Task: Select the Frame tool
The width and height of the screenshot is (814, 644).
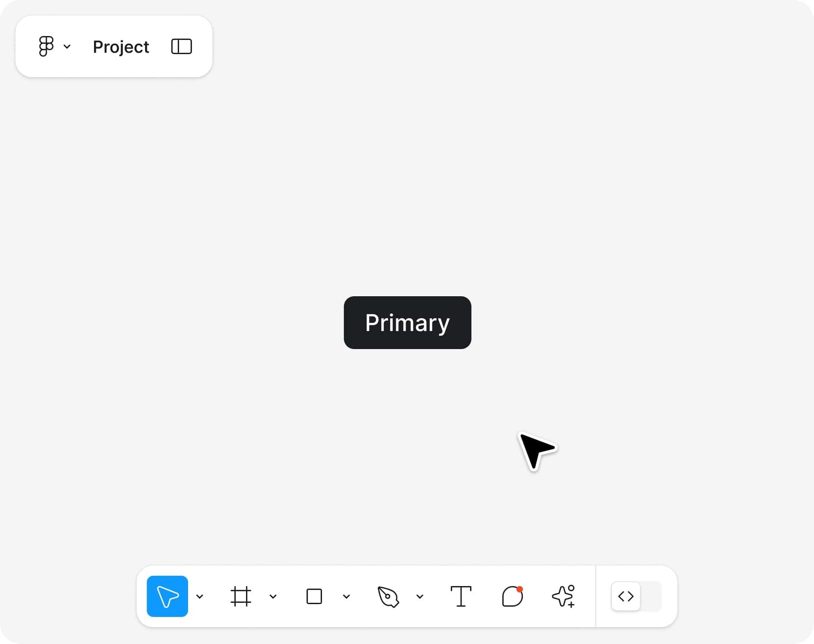Action: click(x=241, y=596)
